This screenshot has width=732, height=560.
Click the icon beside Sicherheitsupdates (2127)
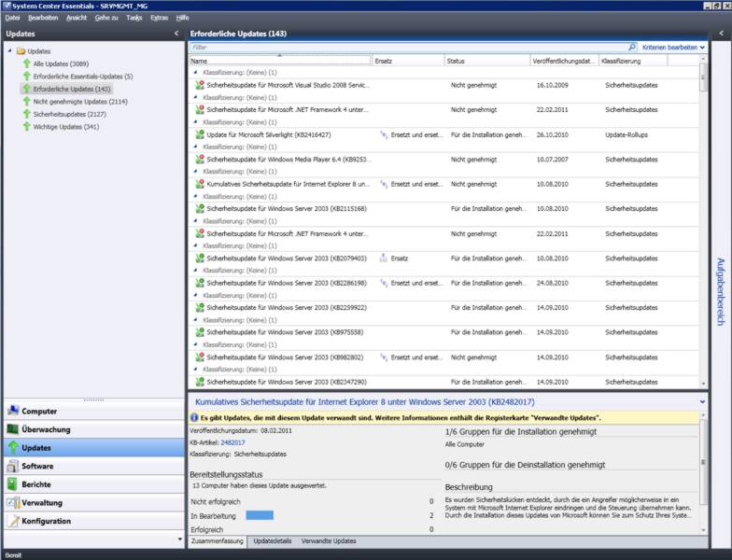coord(27,114)
